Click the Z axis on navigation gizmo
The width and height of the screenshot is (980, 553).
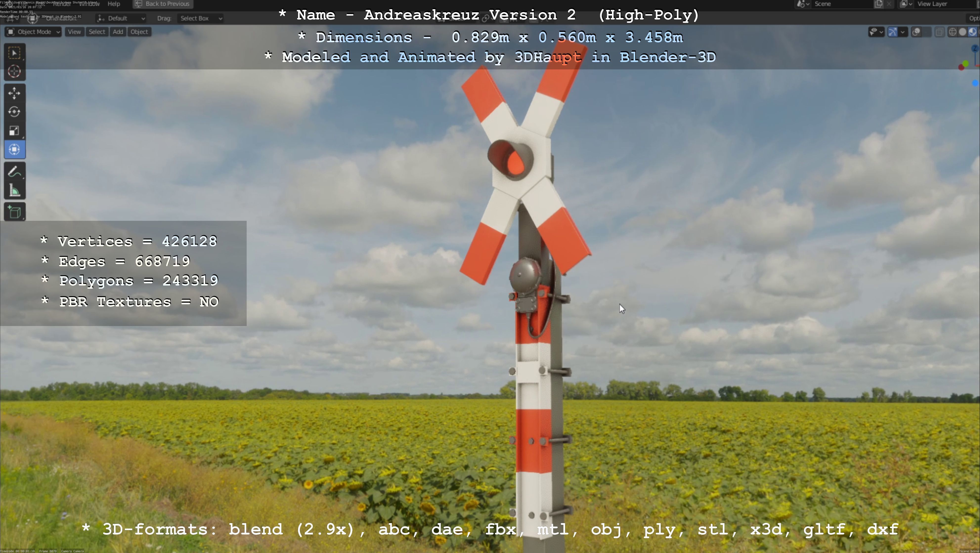(x=975, y=49)
